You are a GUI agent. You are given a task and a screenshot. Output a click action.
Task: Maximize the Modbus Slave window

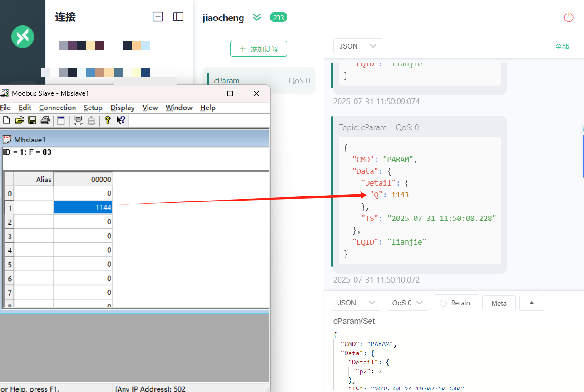click(x=230, y=93)
